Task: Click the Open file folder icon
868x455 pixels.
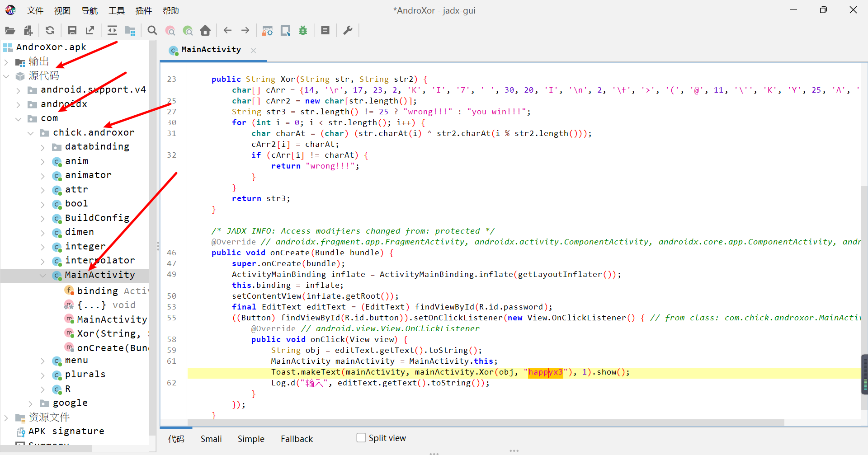Action: click(x=10, y=31)
